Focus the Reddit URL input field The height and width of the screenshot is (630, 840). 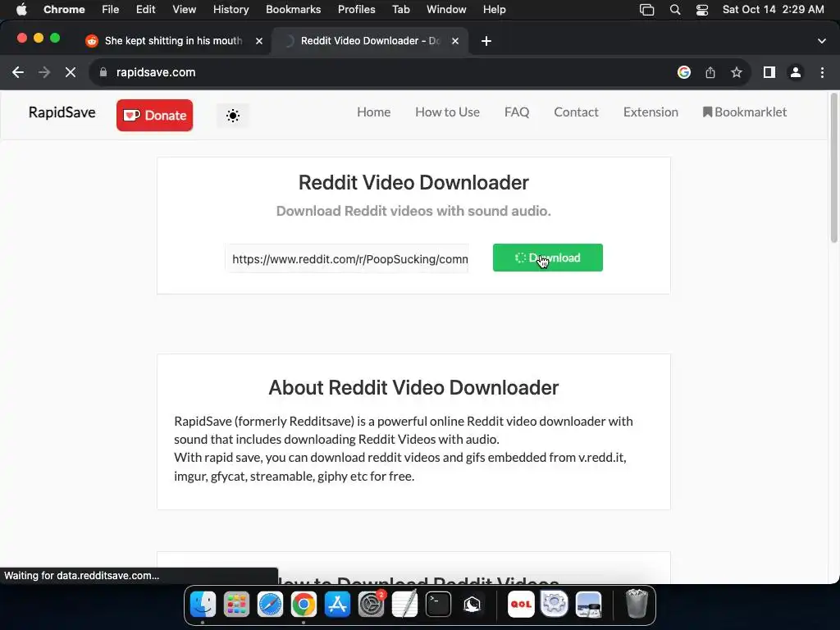[x=347, y=258]
